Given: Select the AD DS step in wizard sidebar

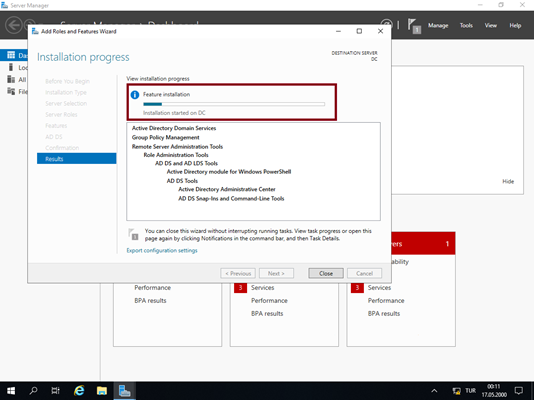Looking at the screenshot, I should 54,137.
